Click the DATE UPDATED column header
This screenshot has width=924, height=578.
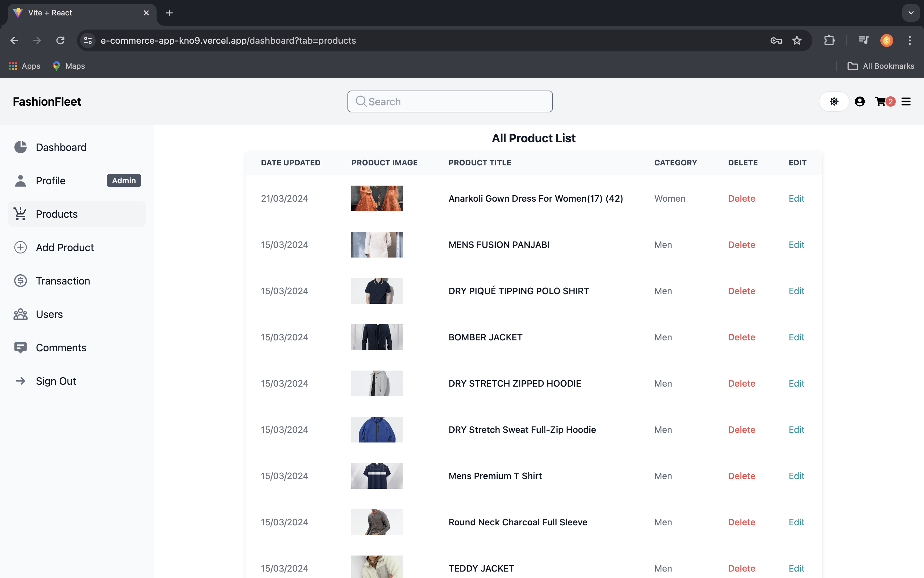coord(291,162)
